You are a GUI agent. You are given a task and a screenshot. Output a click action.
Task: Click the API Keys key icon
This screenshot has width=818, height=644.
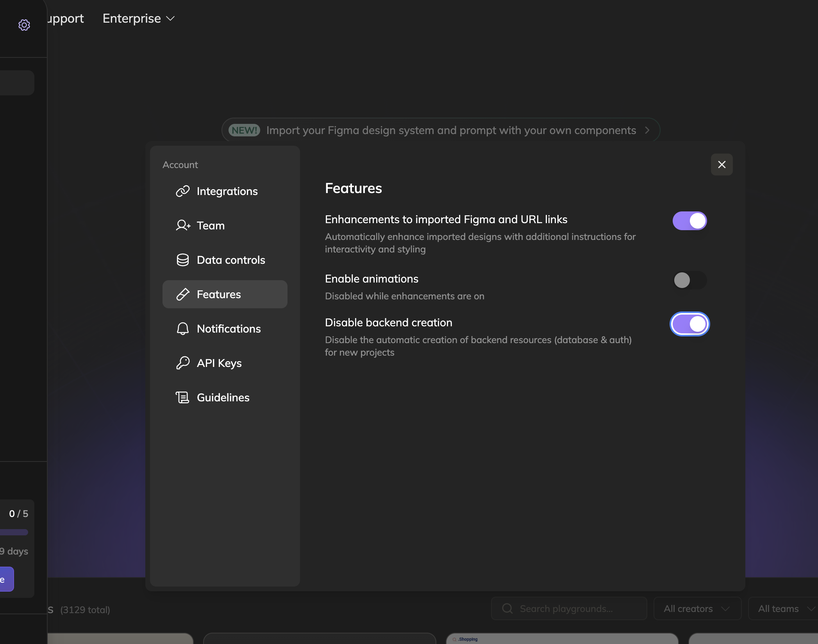coord(182,363)
